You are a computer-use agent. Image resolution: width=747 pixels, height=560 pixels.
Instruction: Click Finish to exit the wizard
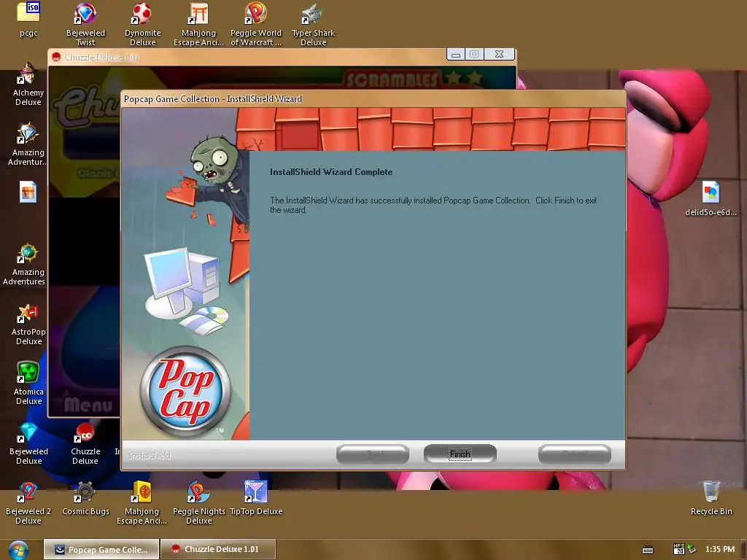[460, 454]
